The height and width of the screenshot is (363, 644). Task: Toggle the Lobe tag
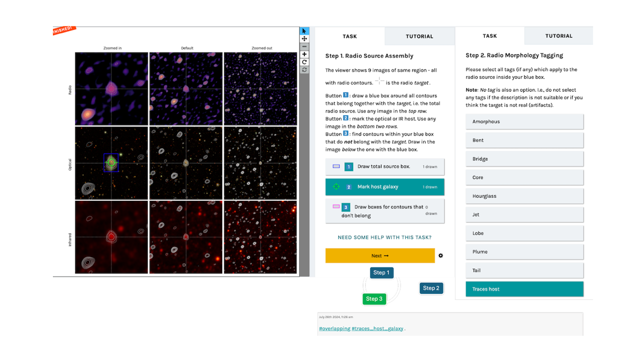[525, 233]
